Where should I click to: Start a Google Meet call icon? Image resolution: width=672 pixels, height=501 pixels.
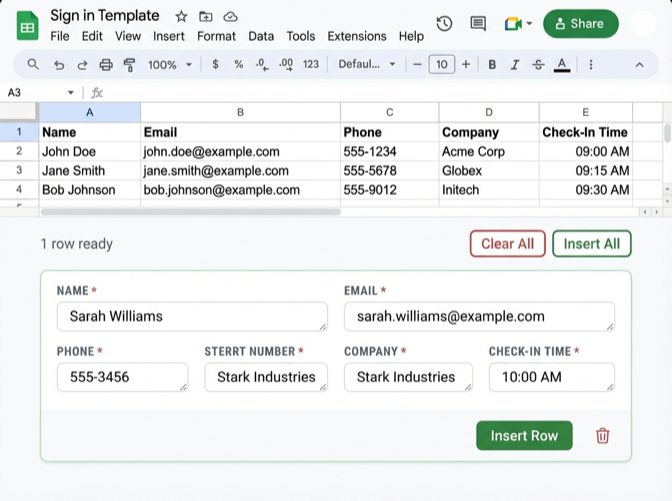513,24
